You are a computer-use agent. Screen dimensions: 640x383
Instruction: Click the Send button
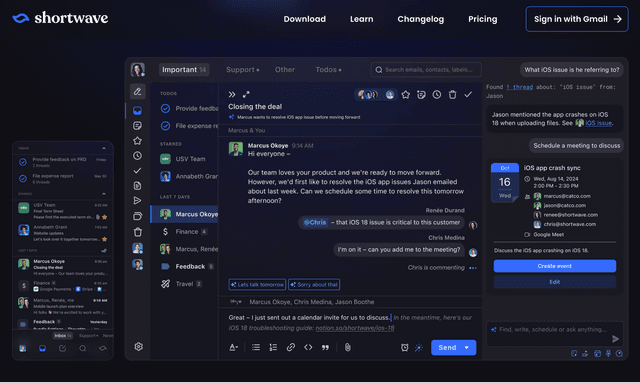(447, 347)
